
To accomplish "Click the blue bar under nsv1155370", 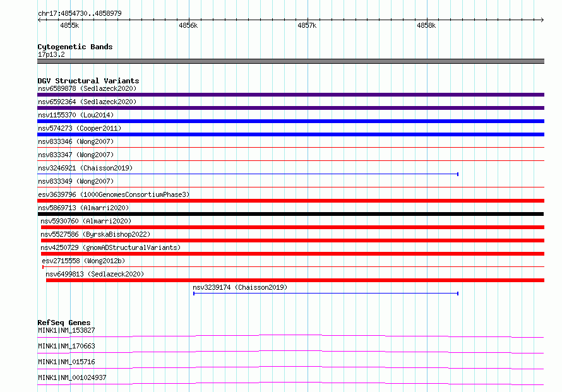I will click(x=290, y=121).
